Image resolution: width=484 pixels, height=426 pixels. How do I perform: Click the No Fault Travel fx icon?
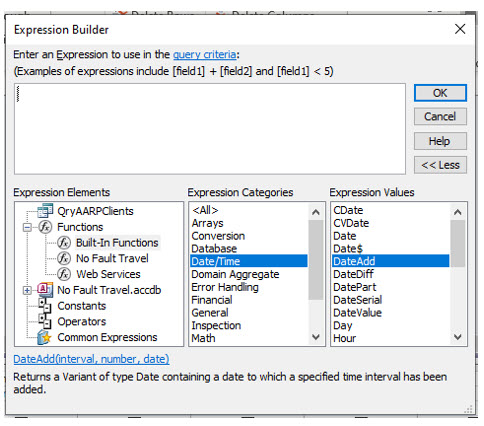(x=64, y=258)
